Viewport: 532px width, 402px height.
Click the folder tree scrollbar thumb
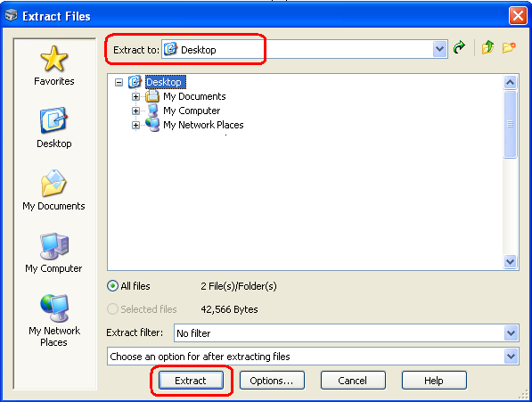point(511,124)
